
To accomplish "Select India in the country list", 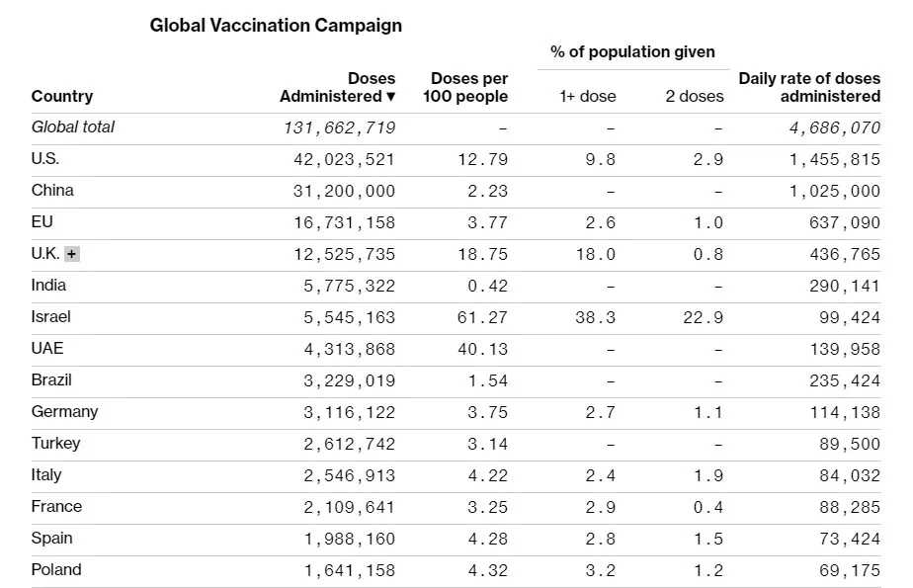I will 48,285.
